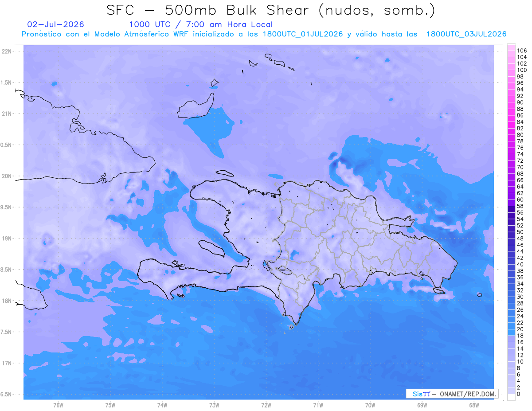Image resolution: width=532 pixels, height=411 pixels.
Task: Click the '73W' longitude label
Action: tap(214, 405)
